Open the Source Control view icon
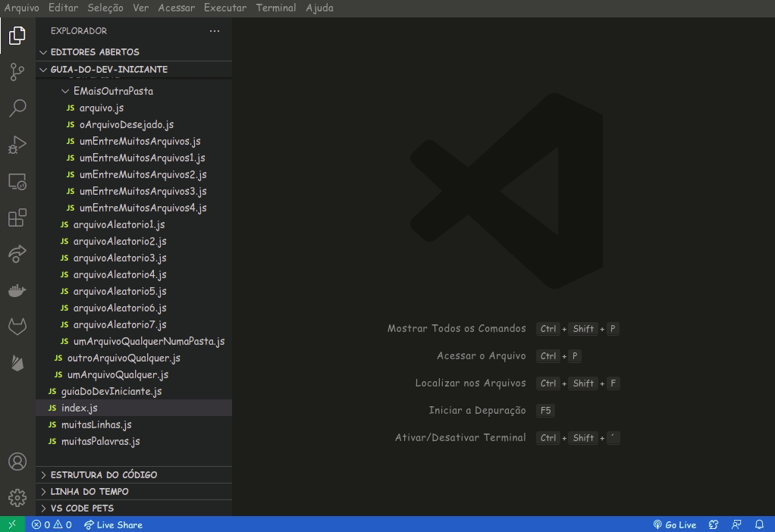Screen dimensions: 775x532 (x=17, y=72)
